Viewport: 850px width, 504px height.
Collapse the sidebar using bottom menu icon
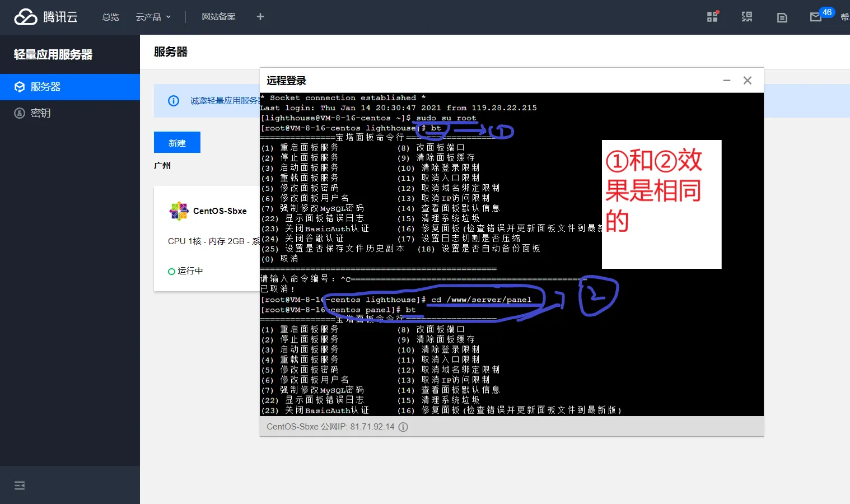pos(20,486)
